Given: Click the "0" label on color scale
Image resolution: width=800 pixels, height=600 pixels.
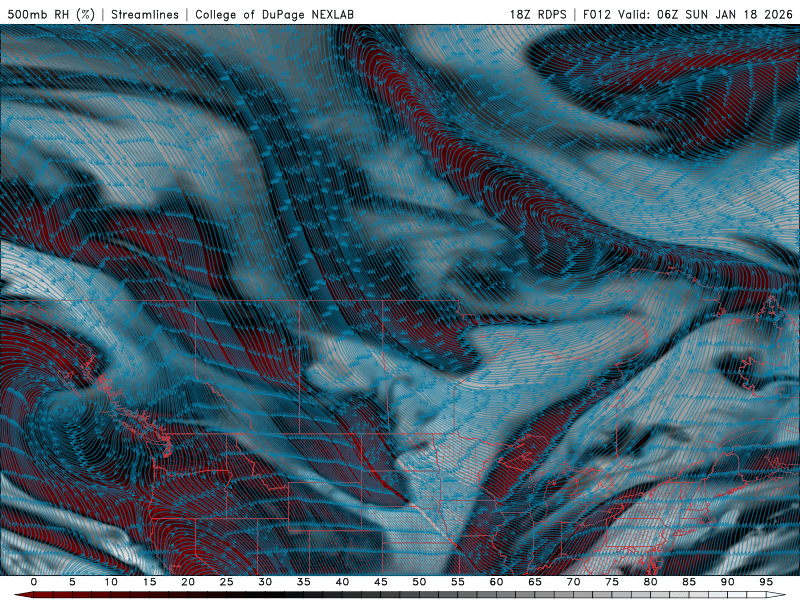Looking at the screenshot, I should pyautogui.click(x=34, y=582).
